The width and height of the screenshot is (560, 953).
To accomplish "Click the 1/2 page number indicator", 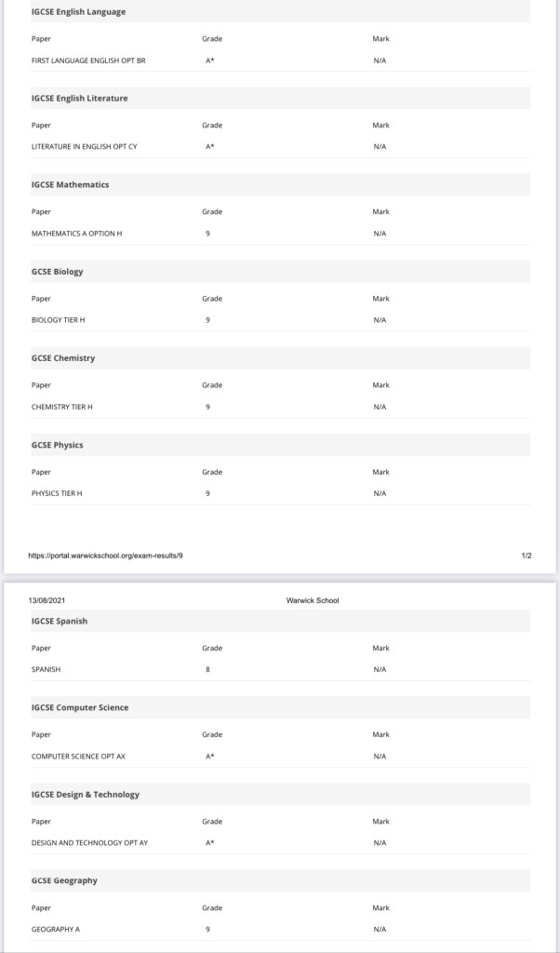I will (x=527, y=556).
